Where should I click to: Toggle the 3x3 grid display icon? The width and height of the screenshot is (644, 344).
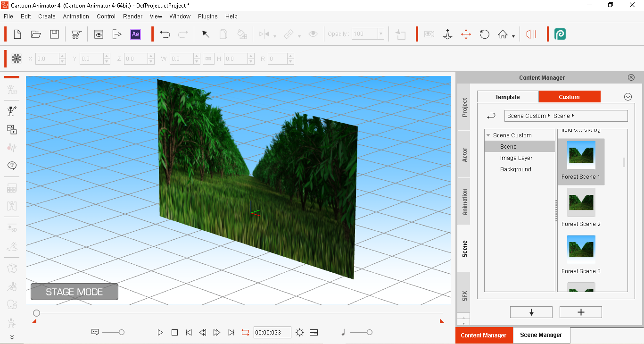(17, 59)
